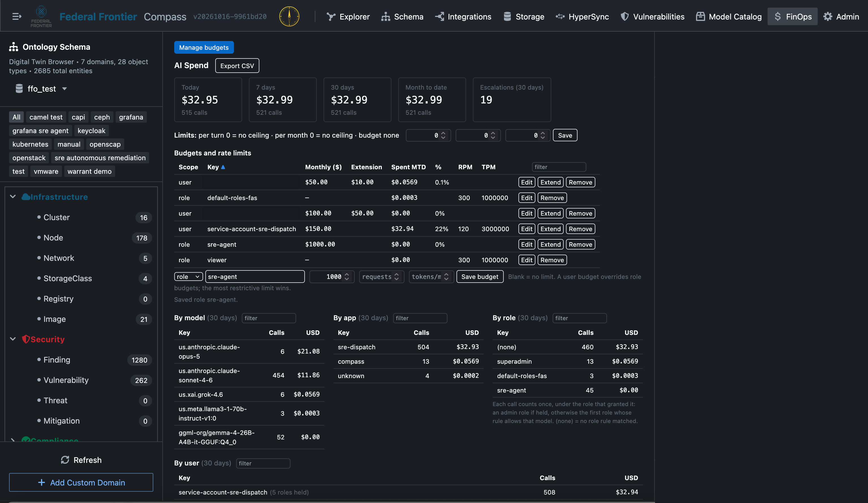Collapse the Security domain
Screen dimensions: 868x503
13,339
